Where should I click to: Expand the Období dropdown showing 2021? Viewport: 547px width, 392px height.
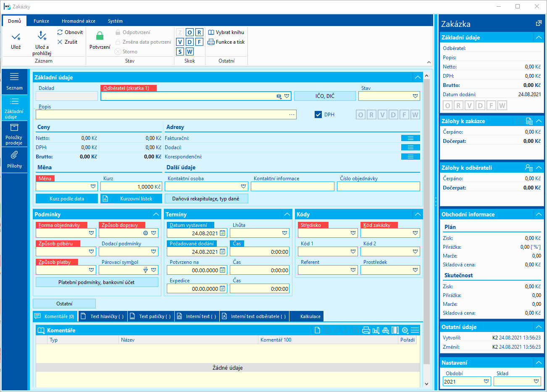click(486, 381)
